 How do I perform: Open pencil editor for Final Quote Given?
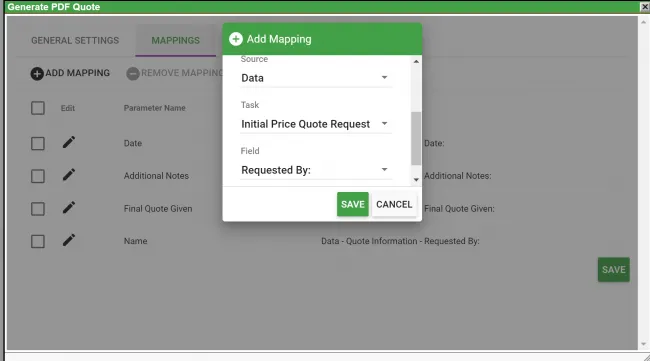click(x=69, y=207)
